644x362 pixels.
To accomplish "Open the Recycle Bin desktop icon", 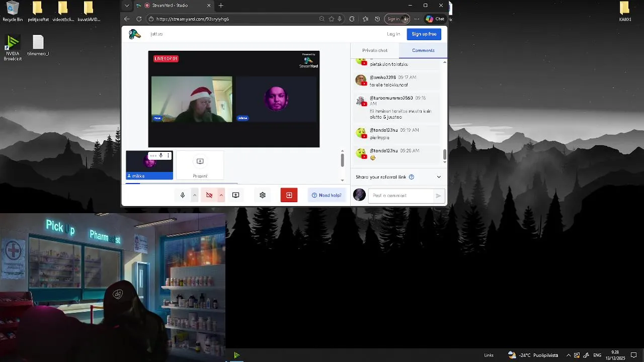I will 13,12.
